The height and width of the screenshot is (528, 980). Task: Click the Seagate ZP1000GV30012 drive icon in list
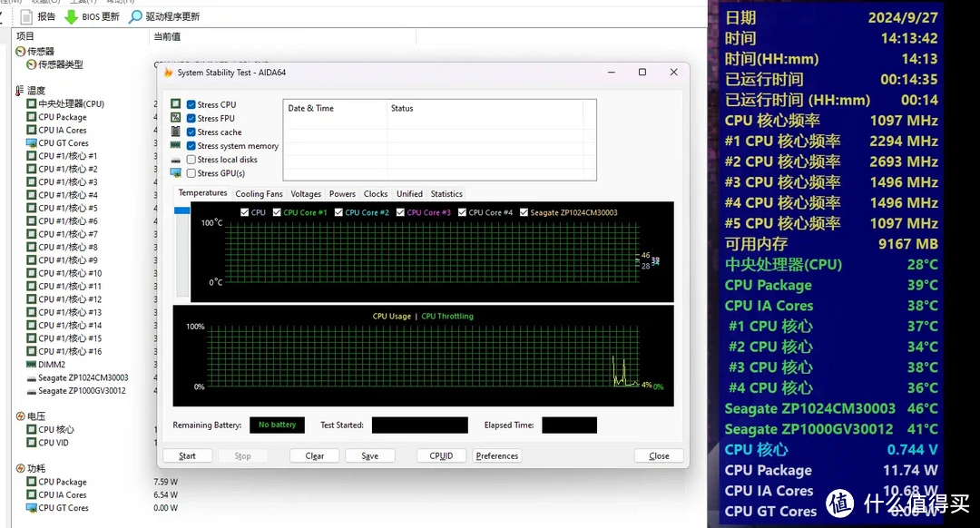[31, 391]
